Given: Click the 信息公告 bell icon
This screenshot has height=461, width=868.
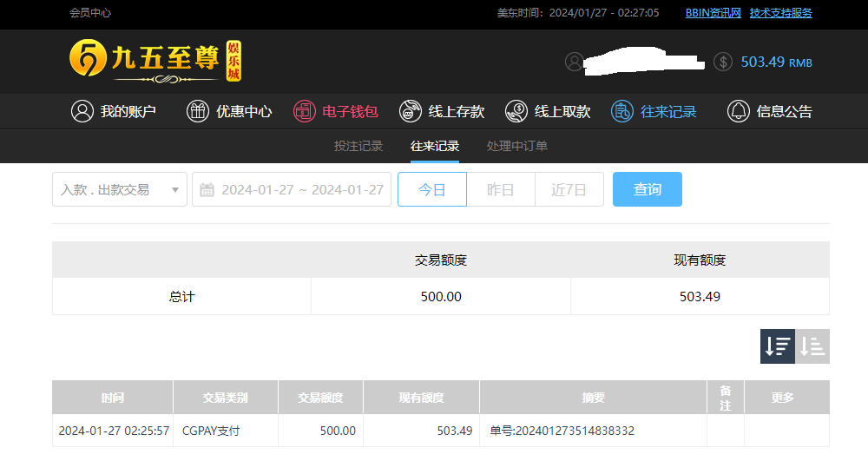Looking at the screenshot, I should [x=739, y=111].
